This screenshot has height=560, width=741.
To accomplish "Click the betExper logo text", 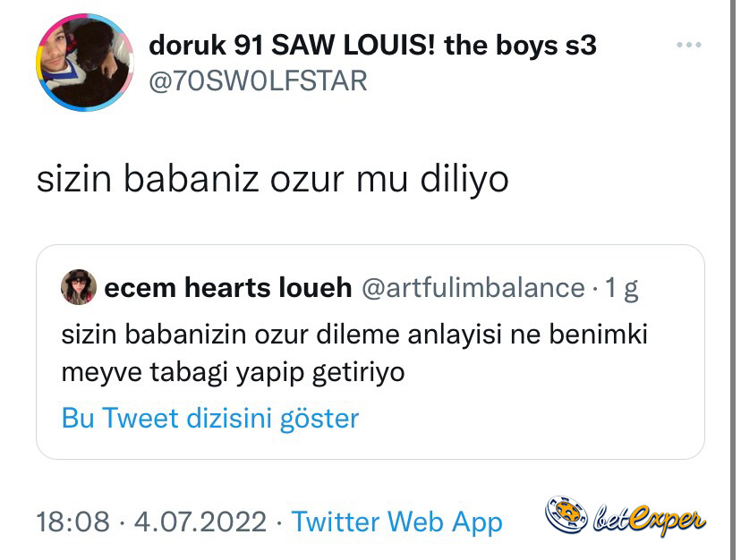I will (650, 520).
